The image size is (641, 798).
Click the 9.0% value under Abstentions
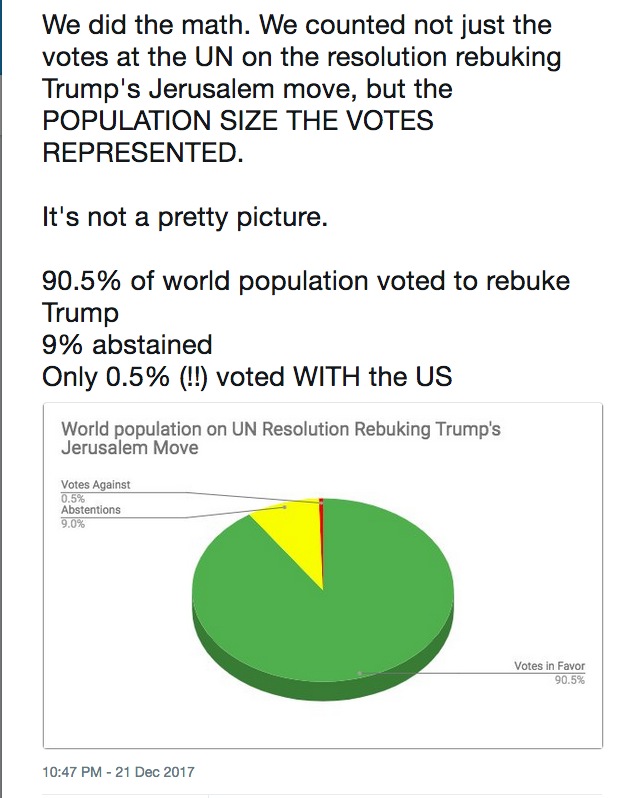pos(74,523)
